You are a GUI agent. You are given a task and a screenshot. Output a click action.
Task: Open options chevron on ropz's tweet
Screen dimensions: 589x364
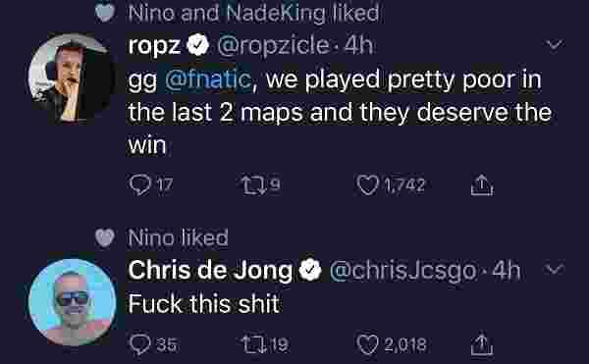click(555, 45)
